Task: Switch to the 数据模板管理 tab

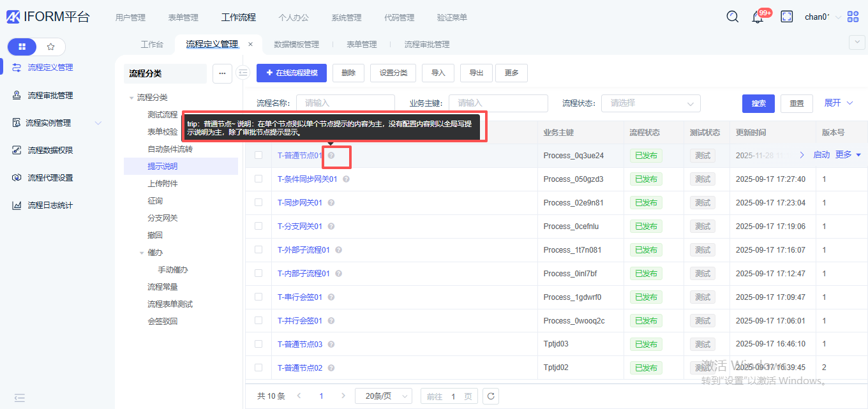Action: 296,45
